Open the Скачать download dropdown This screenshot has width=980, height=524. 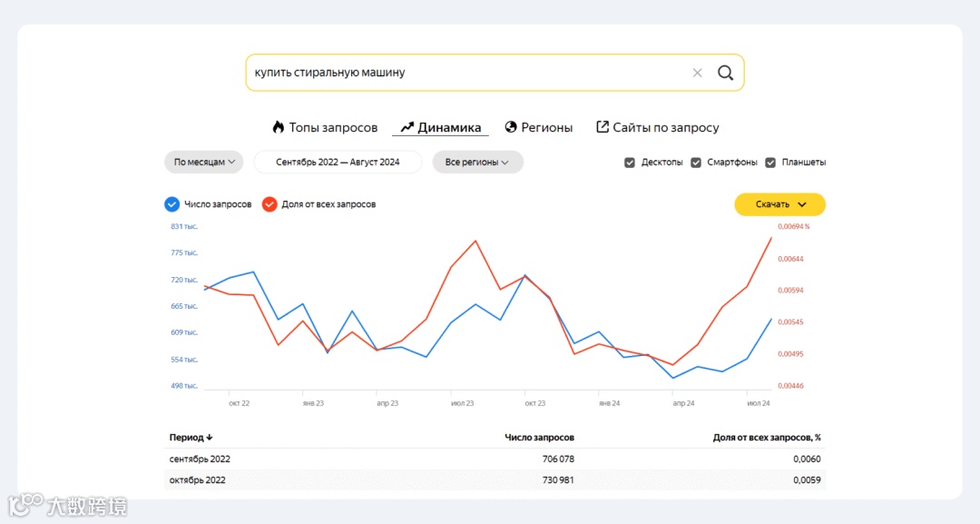point(780,204)
